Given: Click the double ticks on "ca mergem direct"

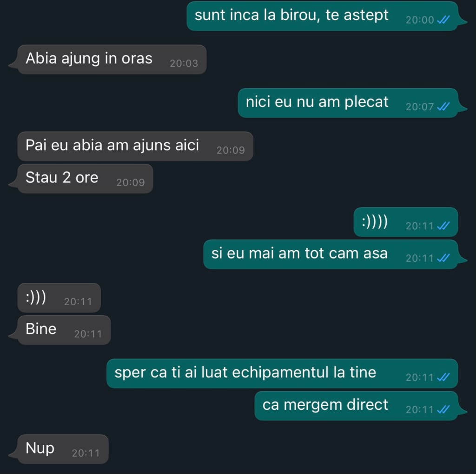Looking at the screenshot, I should [443, 410].
